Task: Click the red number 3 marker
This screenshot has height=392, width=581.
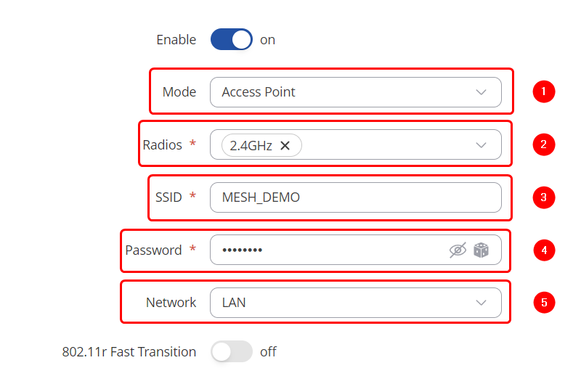Action: tap(543, 197)
